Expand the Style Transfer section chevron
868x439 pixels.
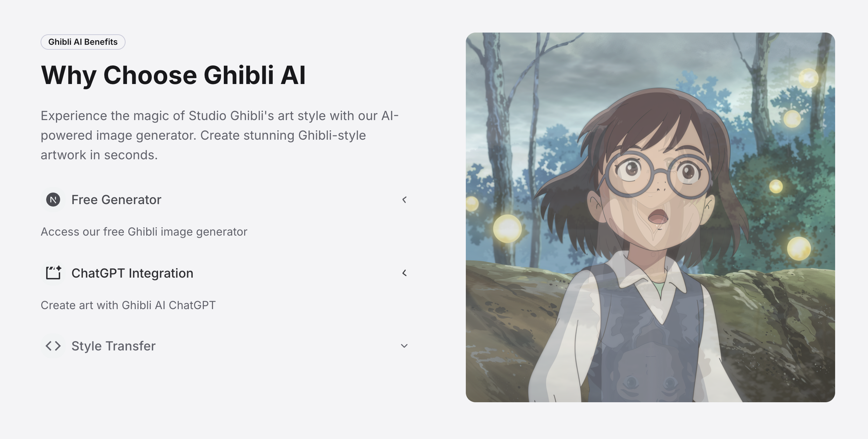[404, 346]
